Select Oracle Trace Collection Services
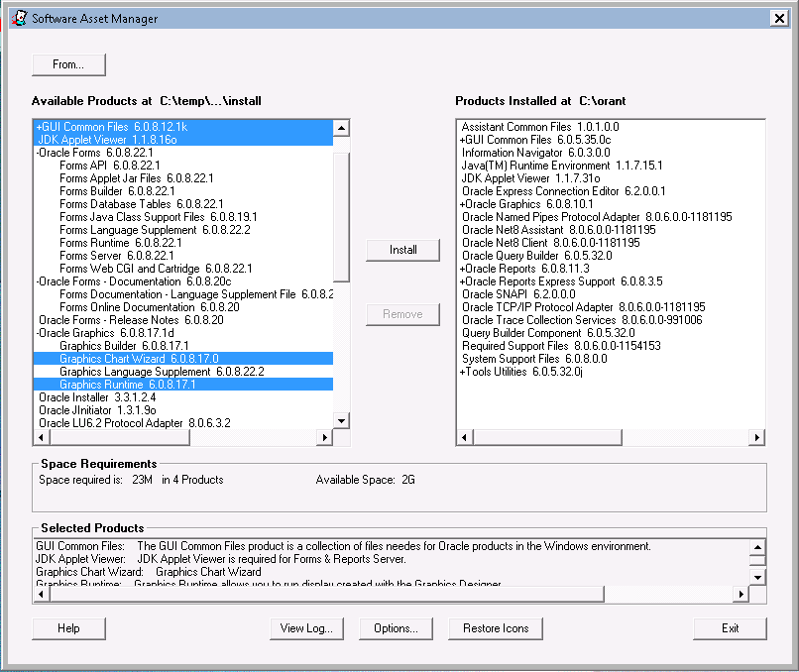 (x=582, y=320)
